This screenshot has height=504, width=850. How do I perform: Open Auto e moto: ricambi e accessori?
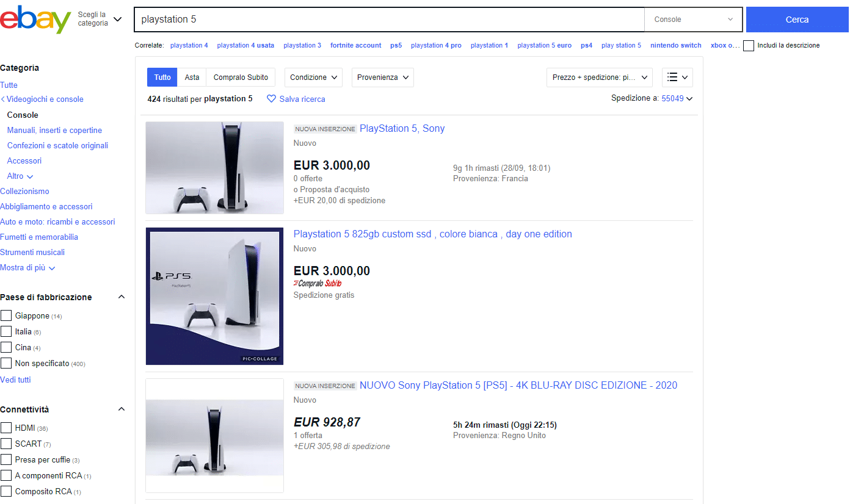57,222
